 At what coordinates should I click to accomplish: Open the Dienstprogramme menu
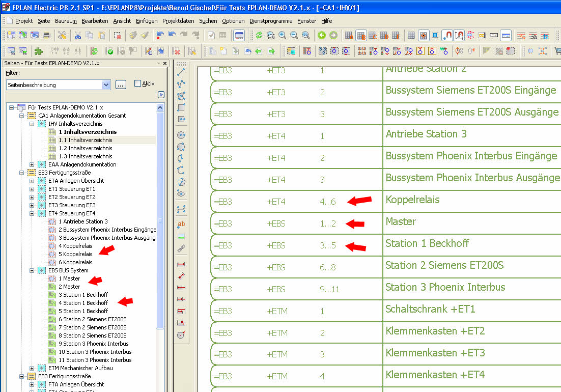coord(271,21)
